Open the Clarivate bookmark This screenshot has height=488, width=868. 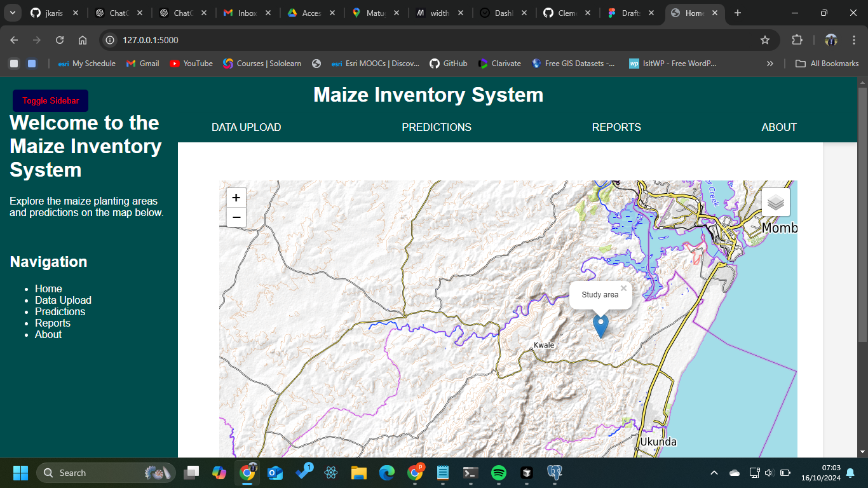point(499,64)
